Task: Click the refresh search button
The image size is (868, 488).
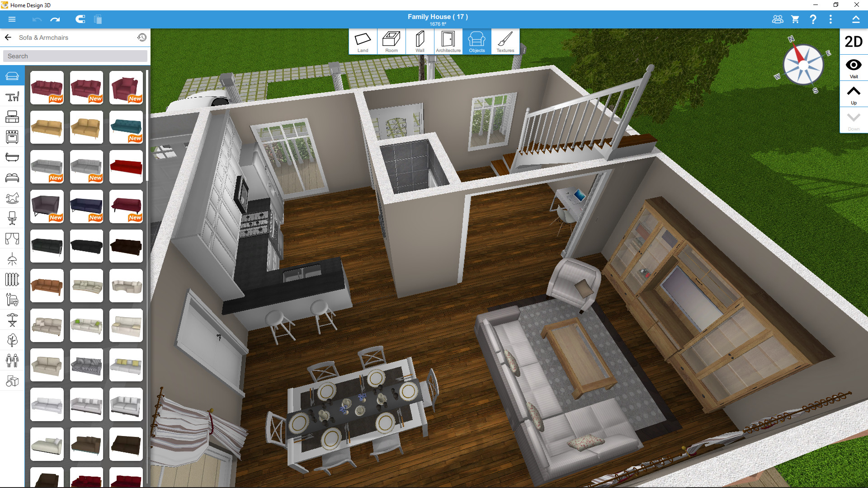Action: pyautogui.click(x=142, y=37)
